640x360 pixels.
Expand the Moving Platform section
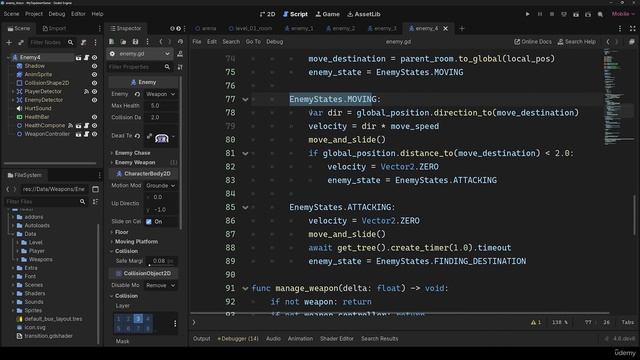point(136,242)
